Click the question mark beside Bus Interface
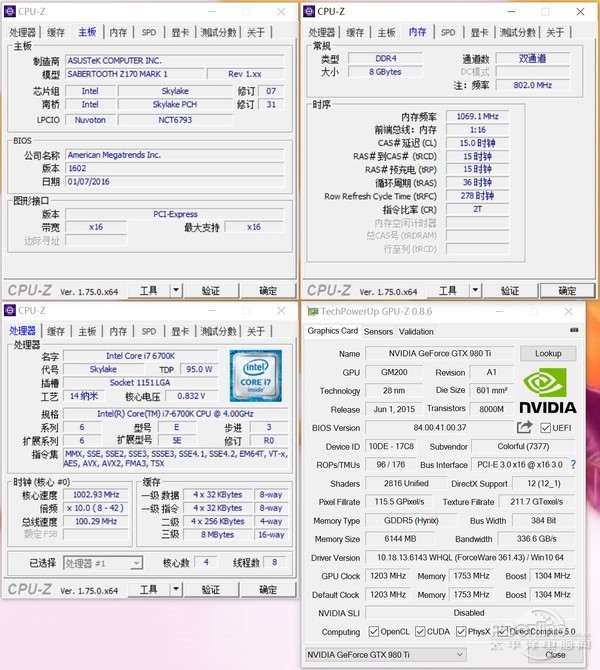This screenshot has width=600, height=670. click(573, 465)
